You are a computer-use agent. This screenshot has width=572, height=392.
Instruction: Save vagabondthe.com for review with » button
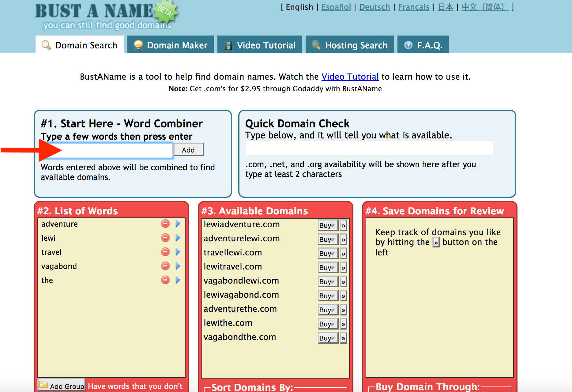click(343, 338)
